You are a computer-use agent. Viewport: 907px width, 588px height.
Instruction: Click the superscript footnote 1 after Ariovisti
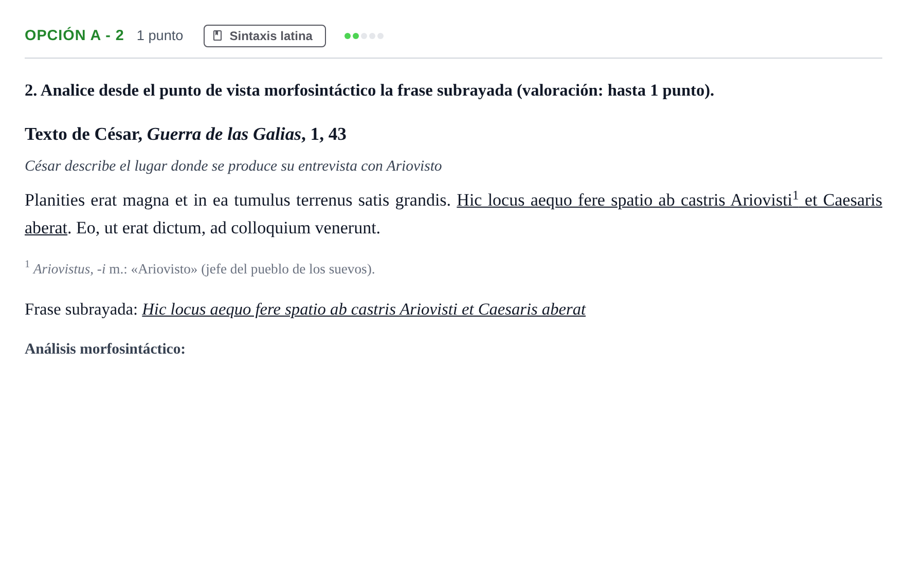coord(795,195)
